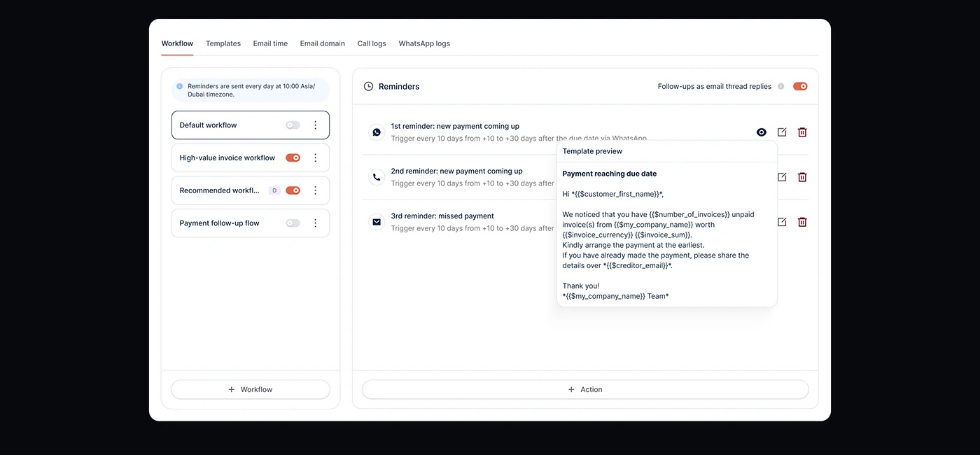Edit the 2nd reminder

click(782, 177)
